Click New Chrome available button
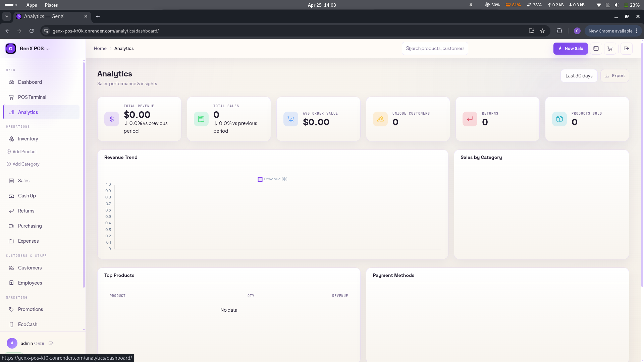644x362 pixels. (613, 31)
